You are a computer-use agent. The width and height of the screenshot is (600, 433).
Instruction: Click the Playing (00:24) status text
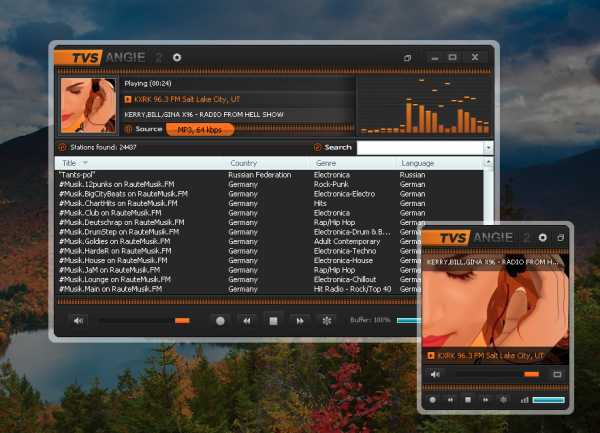click(148, 83)
